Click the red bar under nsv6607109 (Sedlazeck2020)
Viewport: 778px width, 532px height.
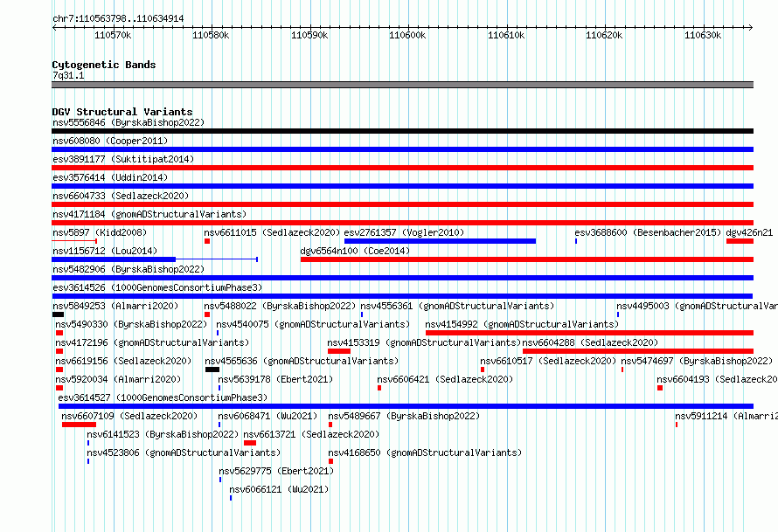79,425
